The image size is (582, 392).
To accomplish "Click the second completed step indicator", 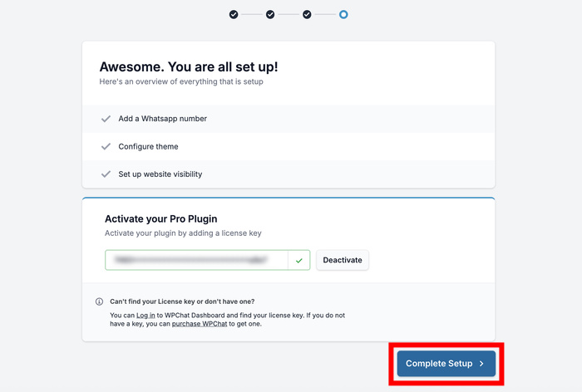I will [270, 14].
